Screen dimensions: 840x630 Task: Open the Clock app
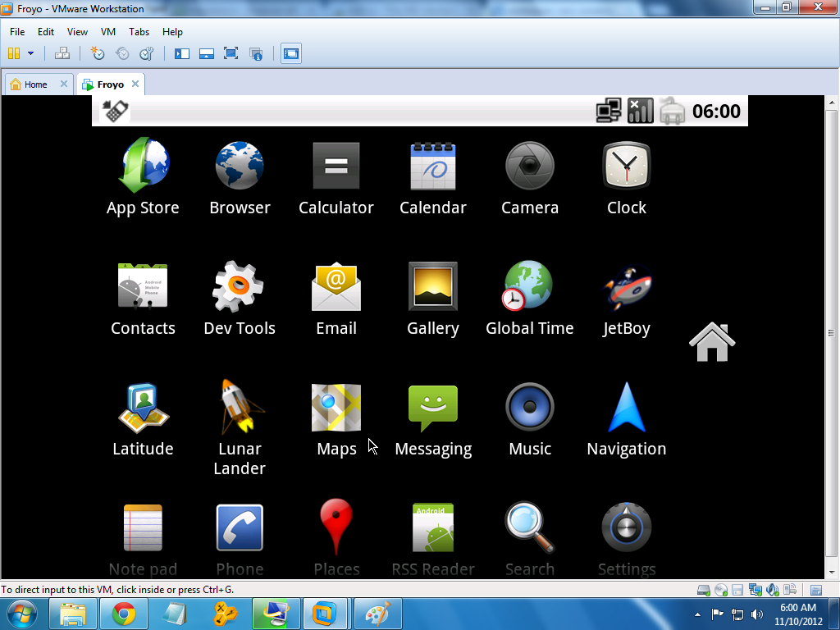coord(626,177)
